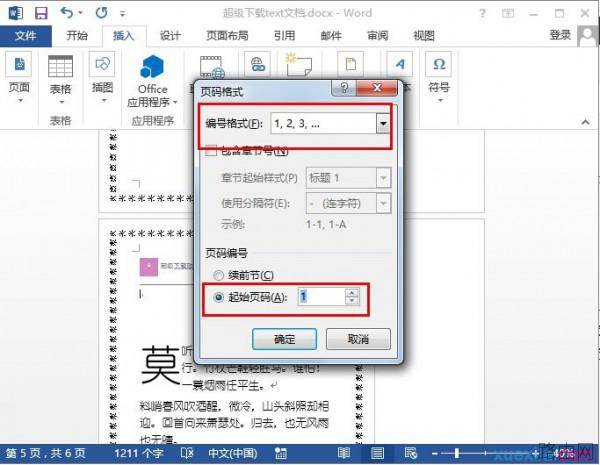Open the 表格 table insert icon
The image size is (600, 465).
(x=60, y=67)
